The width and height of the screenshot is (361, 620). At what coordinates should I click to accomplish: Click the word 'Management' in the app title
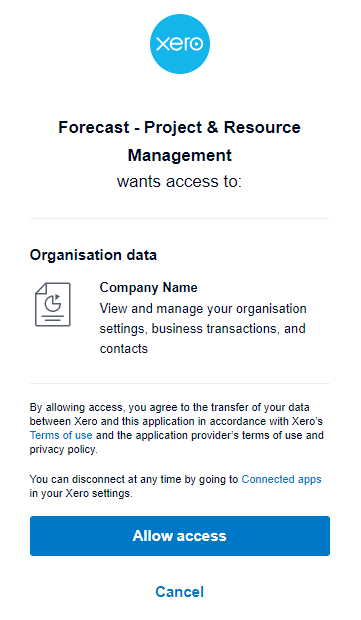pyautogui.click(x=180, y=155)
